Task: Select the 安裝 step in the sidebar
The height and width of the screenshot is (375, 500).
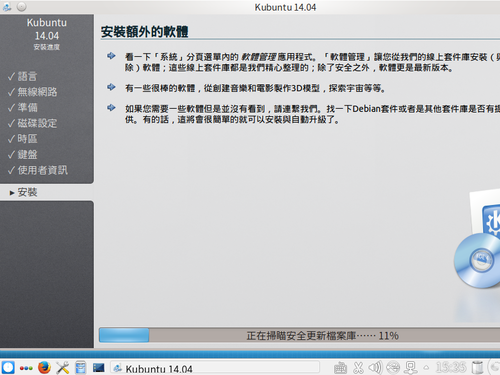Action: point(27,192)
